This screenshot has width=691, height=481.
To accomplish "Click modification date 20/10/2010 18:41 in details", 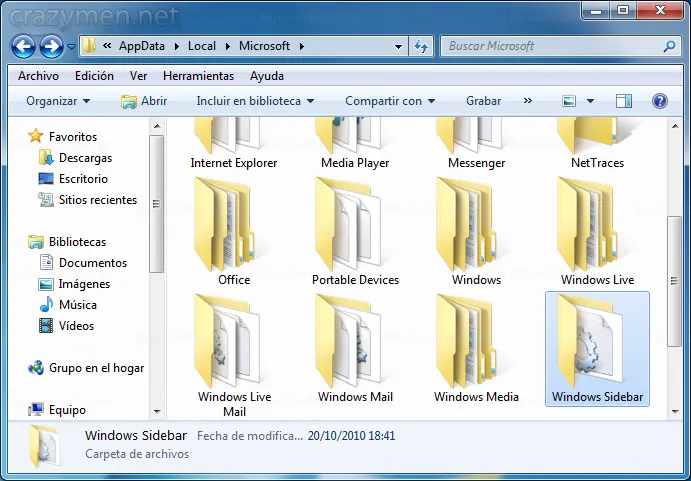I will 351,436.
